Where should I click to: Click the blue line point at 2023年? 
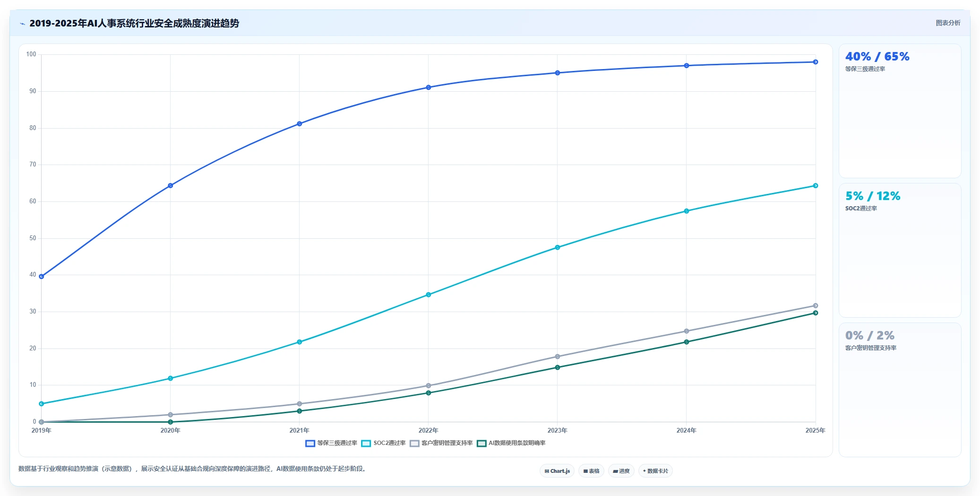558,73
